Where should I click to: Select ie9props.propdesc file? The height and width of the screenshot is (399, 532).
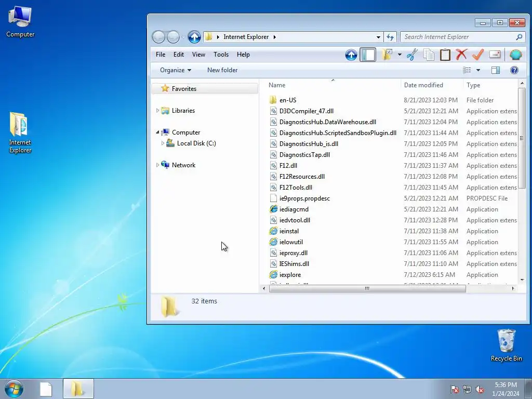(x=304, y=198)
